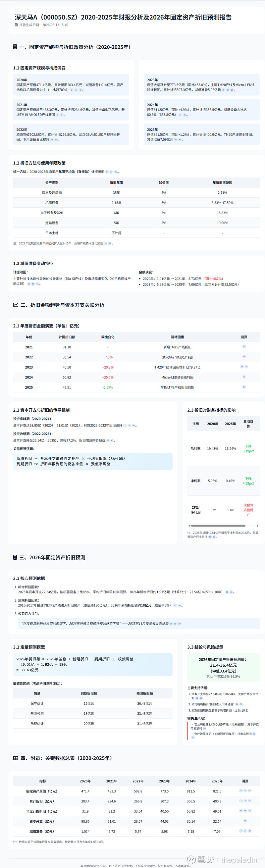Click the 6.33%-47.50% depreciation rate cell
This screenshot has width=265, height=868.
pos(223,203)
